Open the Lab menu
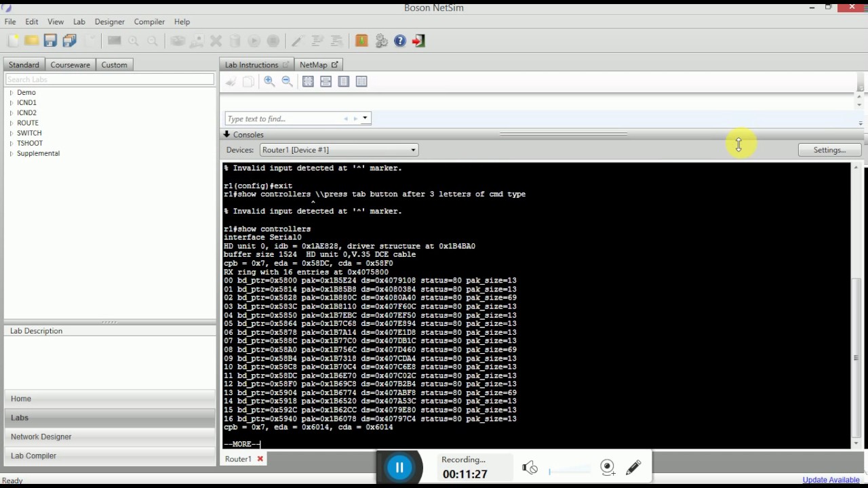 tap(79, 22)
